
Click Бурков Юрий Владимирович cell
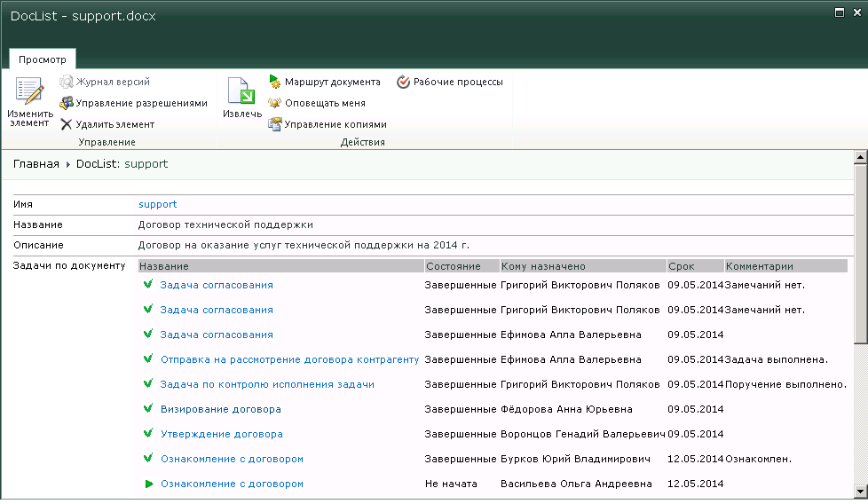pyautogui.click(x=575, y=459)
